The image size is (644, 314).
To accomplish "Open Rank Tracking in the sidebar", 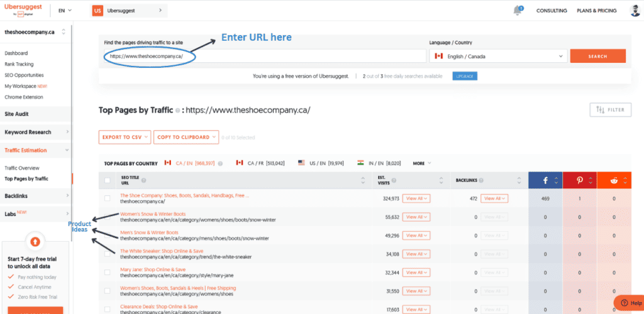I will (x=19, y=64).
